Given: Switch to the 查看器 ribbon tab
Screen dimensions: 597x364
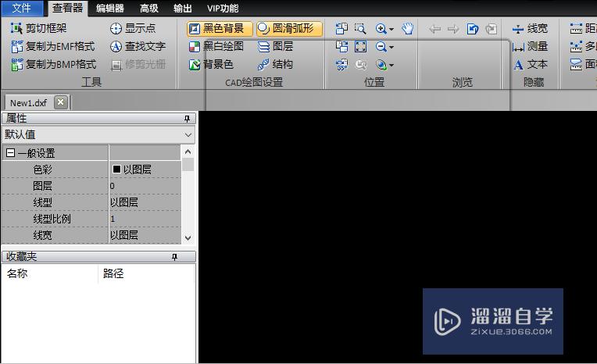Looking at the screenshot, I should coord(67,8).
